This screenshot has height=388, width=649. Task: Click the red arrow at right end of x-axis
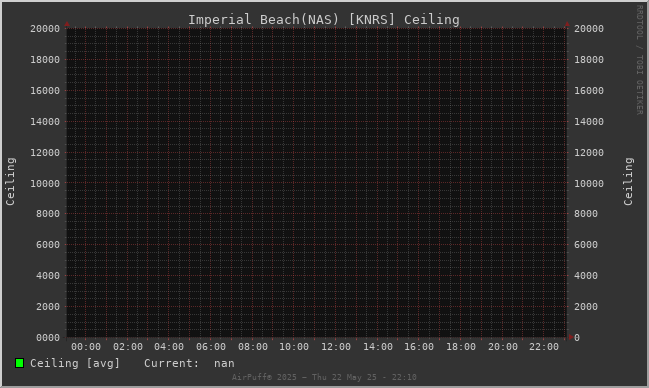[x=571, y=337]
